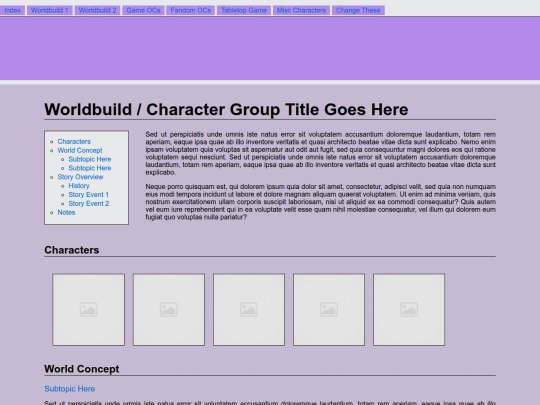This screenshot has width=540, height=405.
Task: Open the first character image placeholder
Action: coord(89,310)
